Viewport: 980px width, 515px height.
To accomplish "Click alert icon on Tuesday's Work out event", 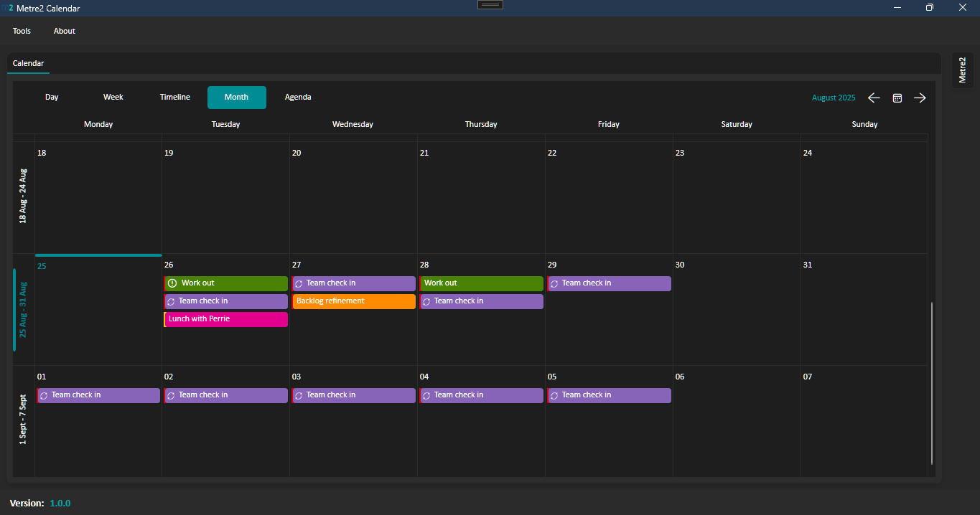I will pos(172,283).
